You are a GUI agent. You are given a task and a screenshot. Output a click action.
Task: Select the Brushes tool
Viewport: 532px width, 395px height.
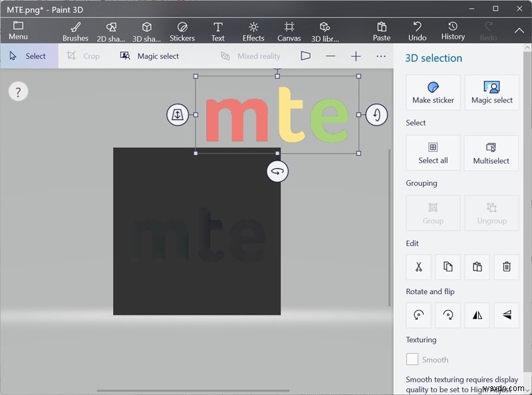[75, 30]
